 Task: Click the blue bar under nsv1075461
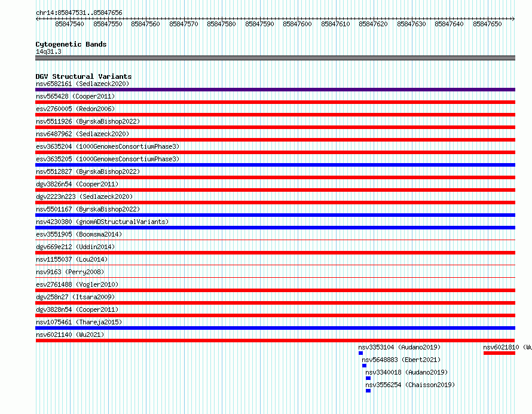click(x=275, y=328)
